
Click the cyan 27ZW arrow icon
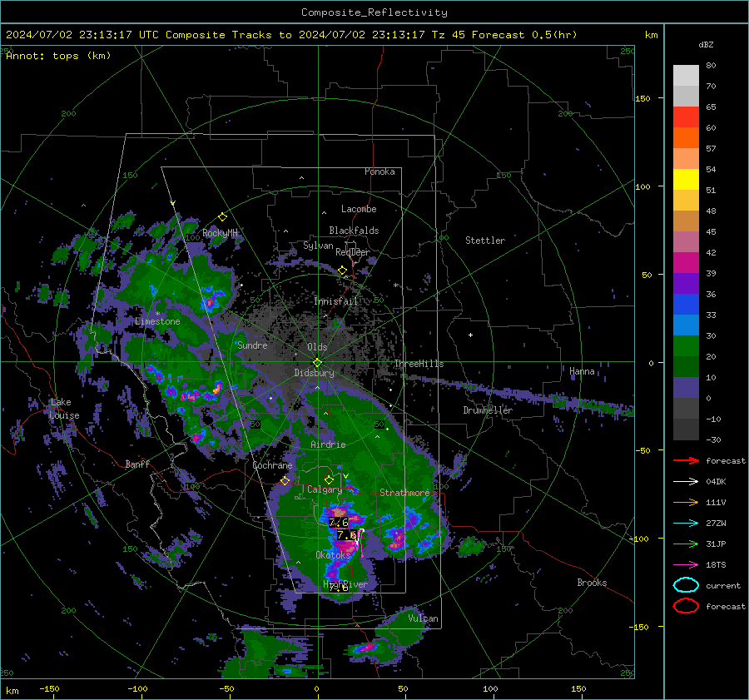[x=686, y=524]
